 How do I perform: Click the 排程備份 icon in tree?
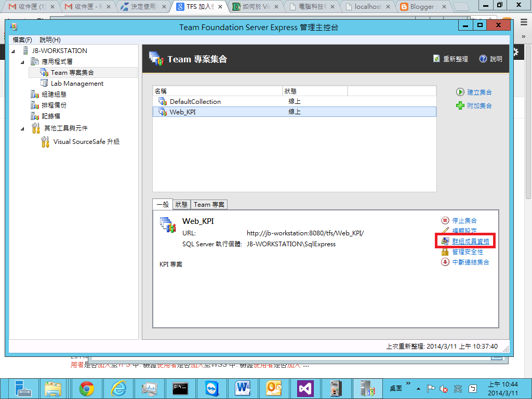(x=35, y=105)
